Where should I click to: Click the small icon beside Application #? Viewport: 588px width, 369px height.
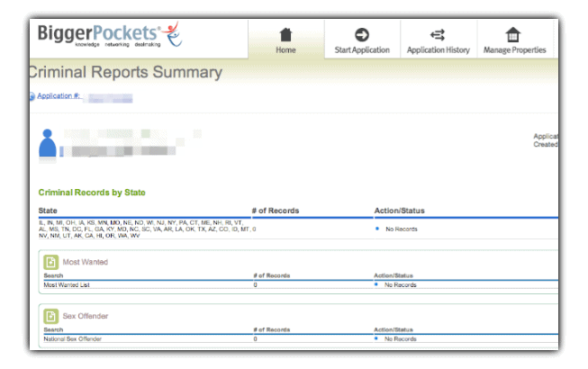[x=32, y=95]
